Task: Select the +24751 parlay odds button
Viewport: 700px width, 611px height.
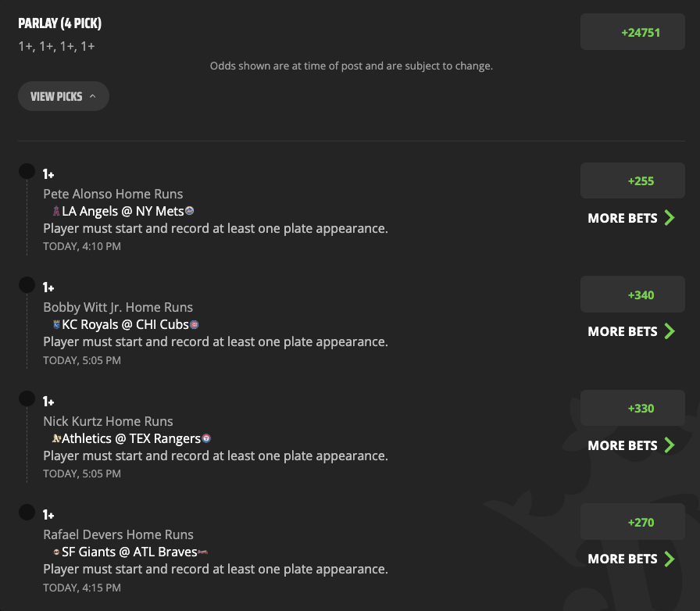Action: point(632,32)
